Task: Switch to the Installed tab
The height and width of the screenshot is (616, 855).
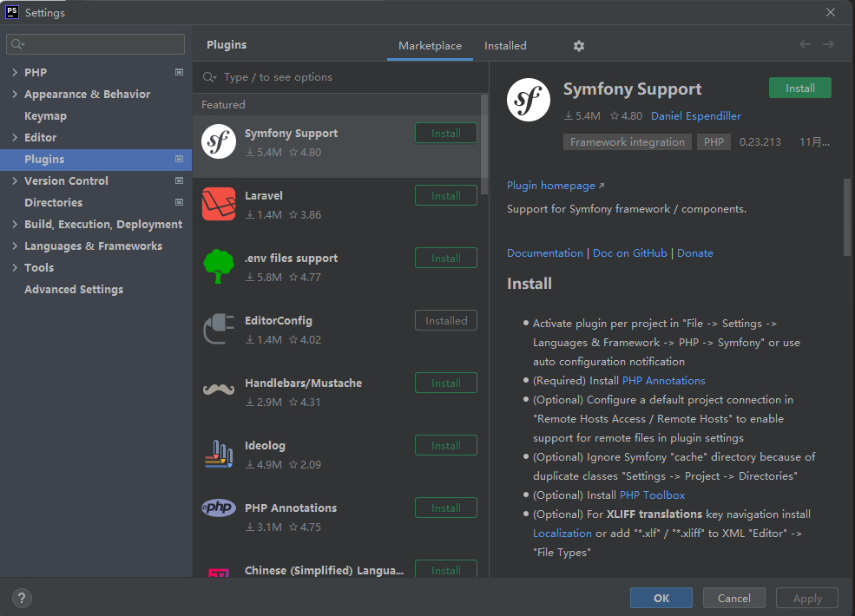Action: [505, 46]
